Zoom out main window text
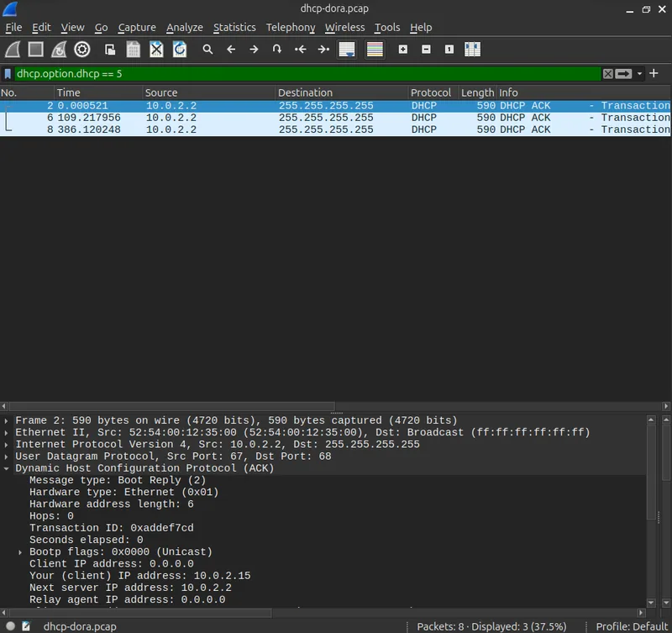Image resolution: width=672 pixels, height=633 pixels. [426, 50]
